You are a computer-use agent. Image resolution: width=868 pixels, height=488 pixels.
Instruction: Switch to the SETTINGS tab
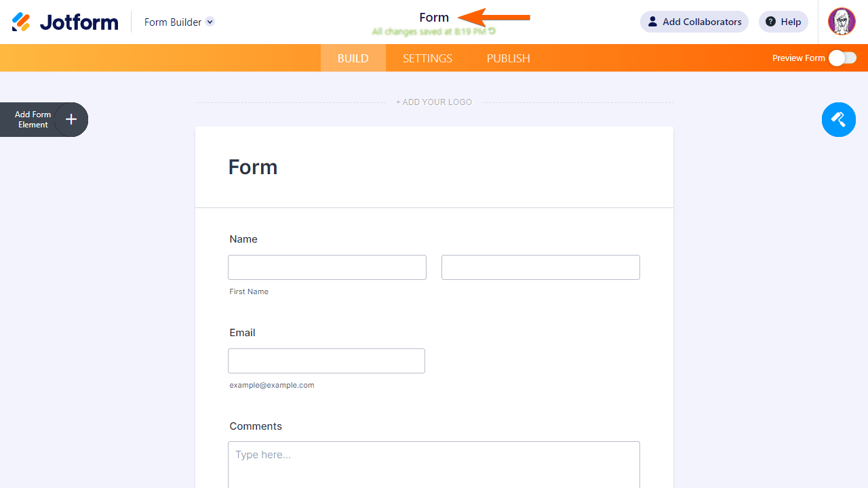click(427, 58)
